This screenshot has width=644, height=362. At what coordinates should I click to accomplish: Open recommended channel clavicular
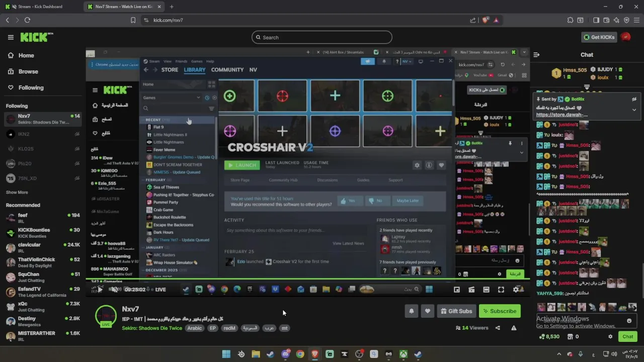click(x=42, y=247)
